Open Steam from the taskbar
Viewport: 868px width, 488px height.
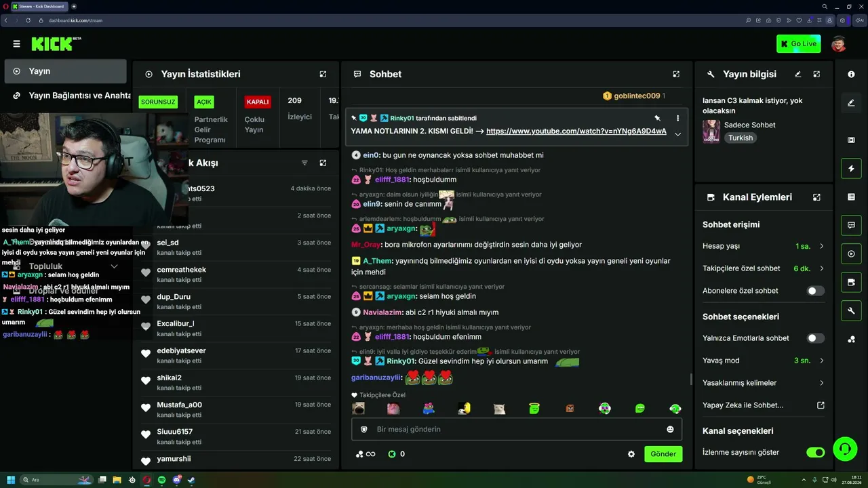(x=191, y=480)
